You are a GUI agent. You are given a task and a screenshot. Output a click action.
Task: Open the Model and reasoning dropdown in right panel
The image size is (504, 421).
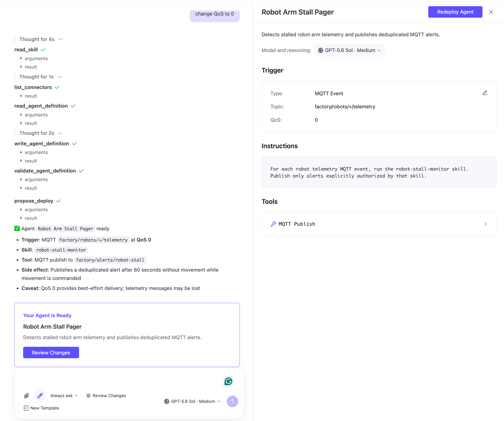point(349,50)
